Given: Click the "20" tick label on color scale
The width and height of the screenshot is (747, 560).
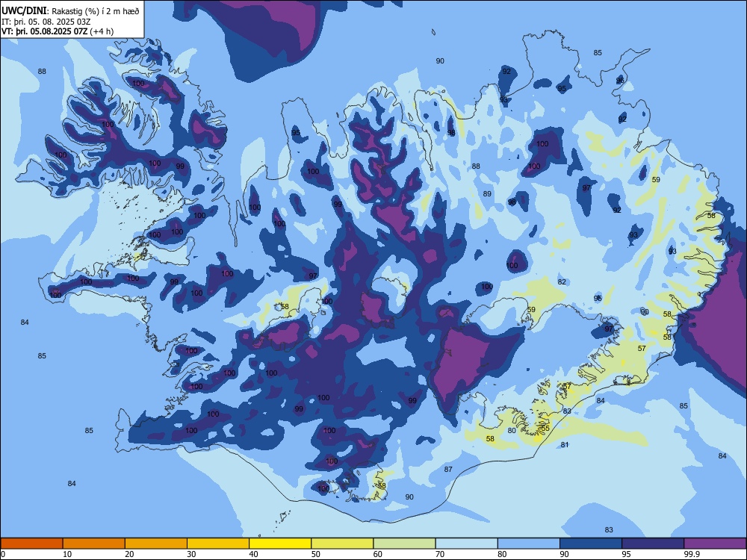Looking at the screenshot, I should pos(129,554).
